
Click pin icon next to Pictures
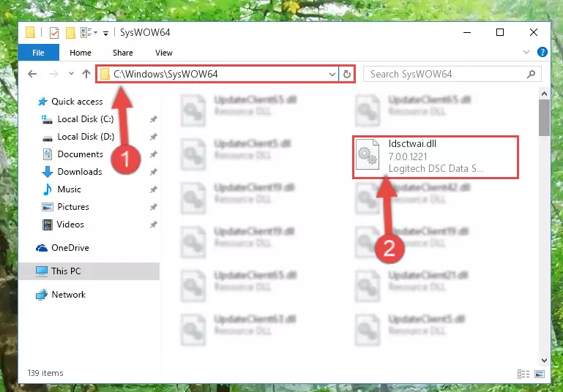153,207
